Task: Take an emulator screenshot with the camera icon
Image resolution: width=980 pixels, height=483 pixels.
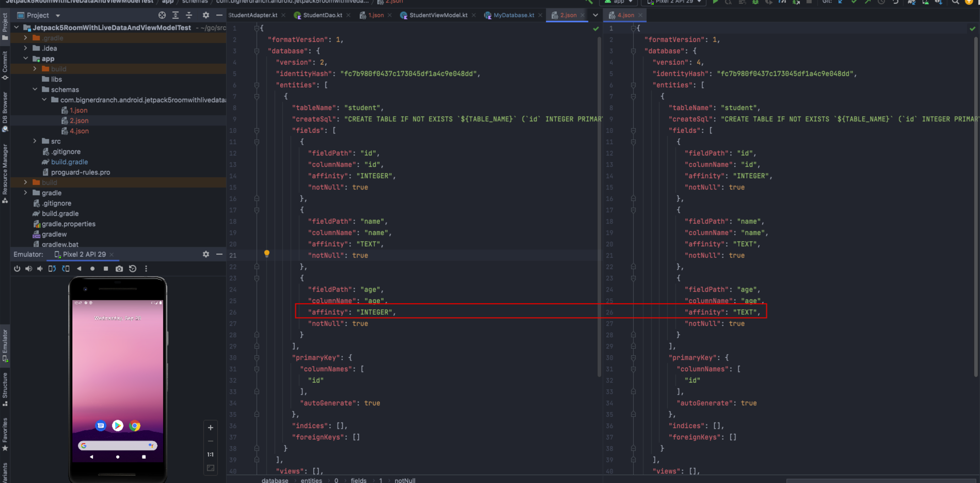Action: [x=119, y=269]
